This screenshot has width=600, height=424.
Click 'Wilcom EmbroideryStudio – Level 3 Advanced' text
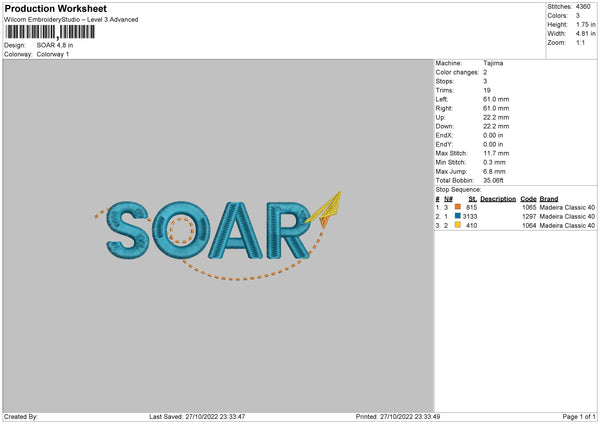(71, 20)
